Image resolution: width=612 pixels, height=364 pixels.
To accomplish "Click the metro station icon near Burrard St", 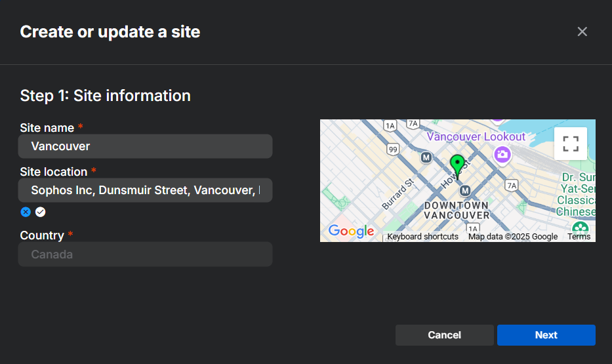I will point(426,157).
